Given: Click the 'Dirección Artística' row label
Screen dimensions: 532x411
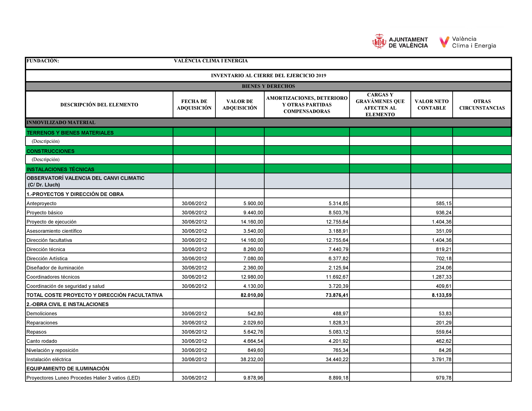Looking at the screenshot, I should (x=47, y=259).
